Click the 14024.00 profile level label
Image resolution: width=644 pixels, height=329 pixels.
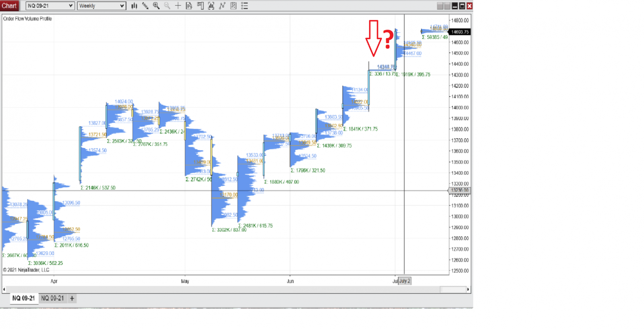coord(124,102)
